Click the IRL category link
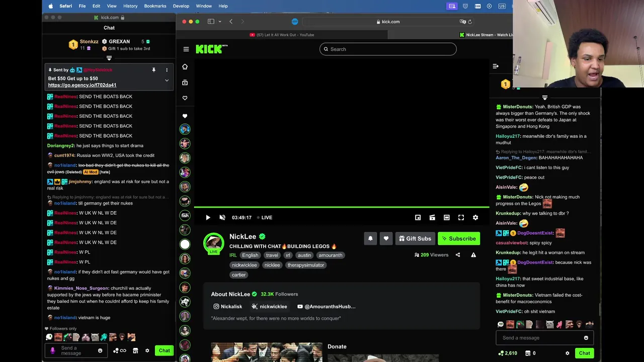 pyautogui.click(x=233, y=255)
